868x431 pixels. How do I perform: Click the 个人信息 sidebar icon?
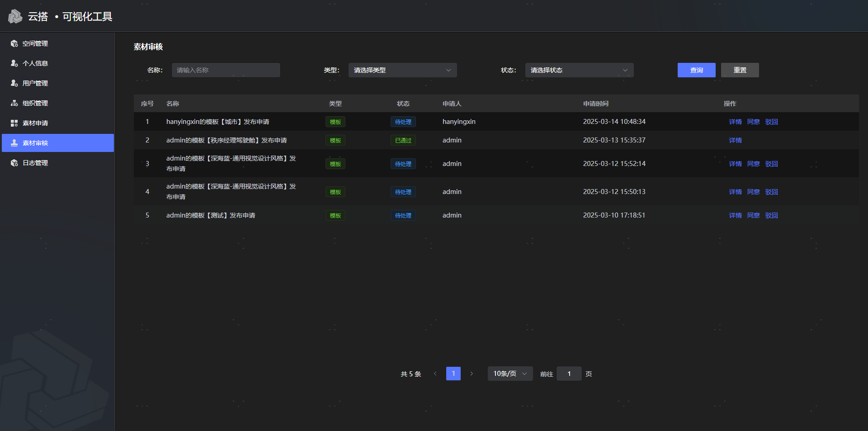14,63
